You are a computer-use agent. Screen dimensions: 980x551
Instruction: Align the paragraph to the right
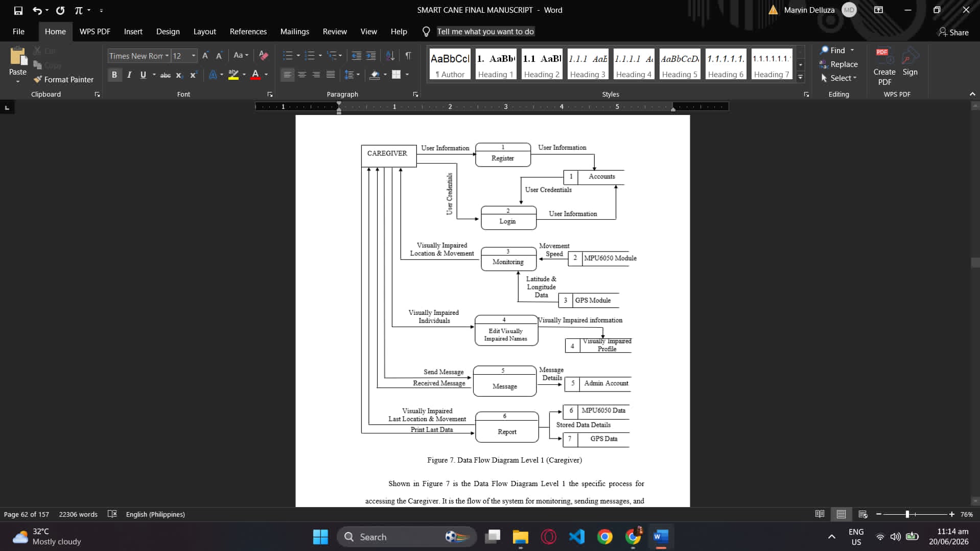coord(316,75)
